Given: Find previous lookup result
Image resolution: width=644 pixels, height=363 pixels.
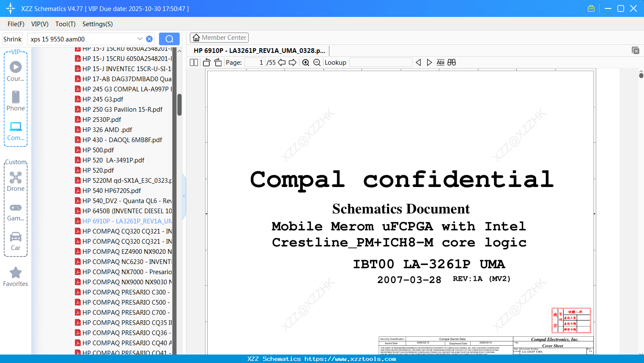Looking at the screenshot, I should tap(419, 63).
